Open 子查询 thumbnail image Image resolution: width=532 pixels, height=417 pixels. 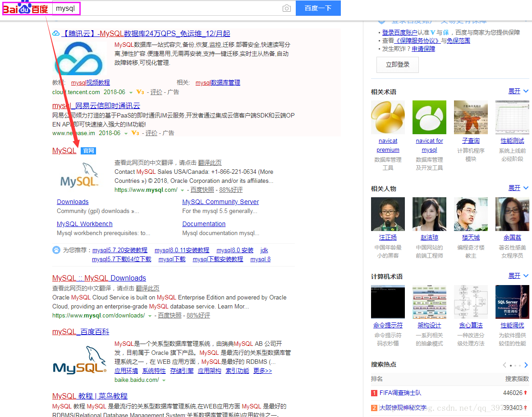pos(471,117)
